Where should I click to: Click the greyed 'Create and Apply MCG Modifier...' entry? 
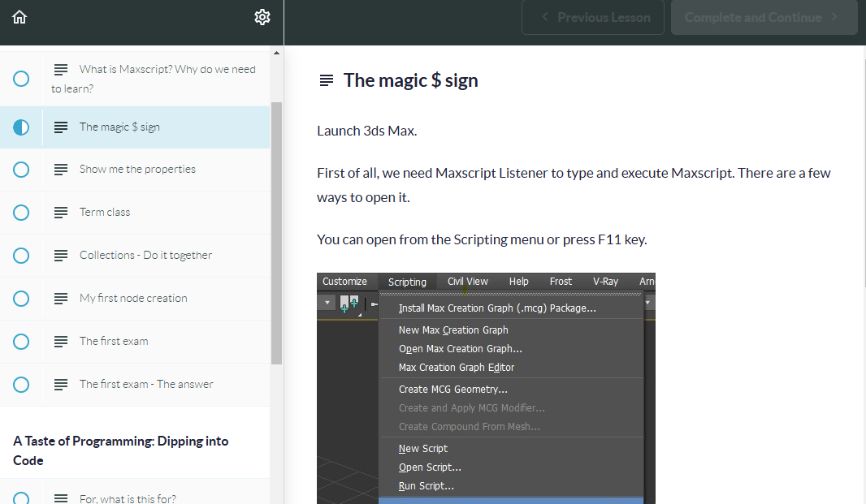(x=511, y=408)
